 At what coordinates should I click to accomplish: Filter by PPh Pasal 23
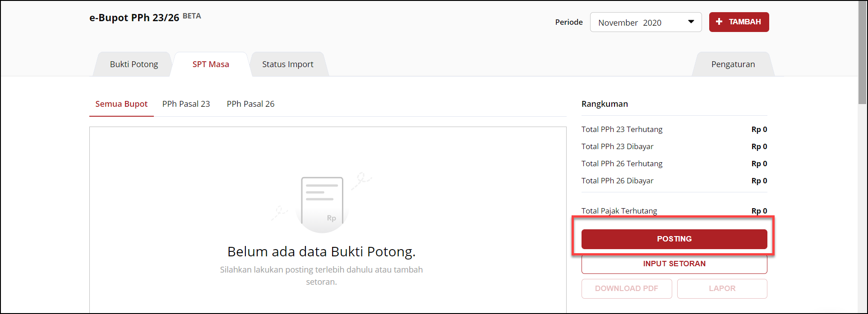pyautogui.click(x=186, y=104)
